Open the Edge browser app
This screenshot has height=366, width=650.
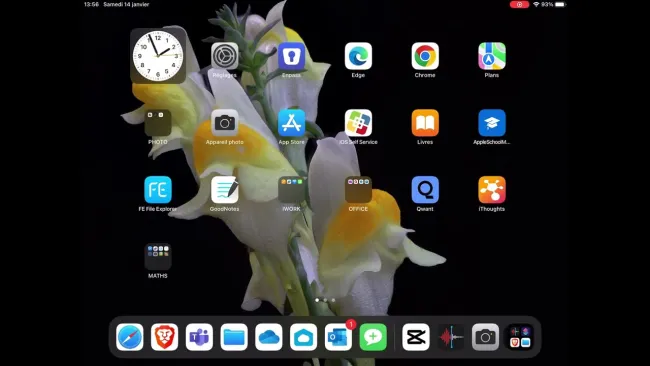tap(358, 56)
